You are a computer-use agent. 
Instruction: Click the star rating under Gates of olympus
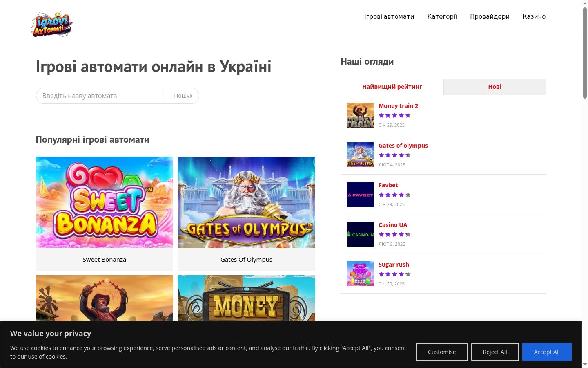[394, 155]
